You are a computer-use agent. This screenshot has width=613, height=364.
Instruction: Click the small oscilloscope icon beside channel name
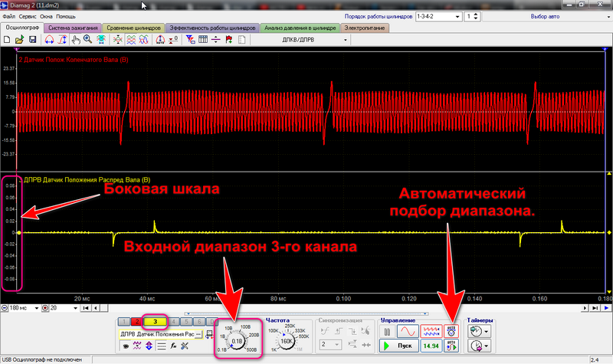pos(209,334)
